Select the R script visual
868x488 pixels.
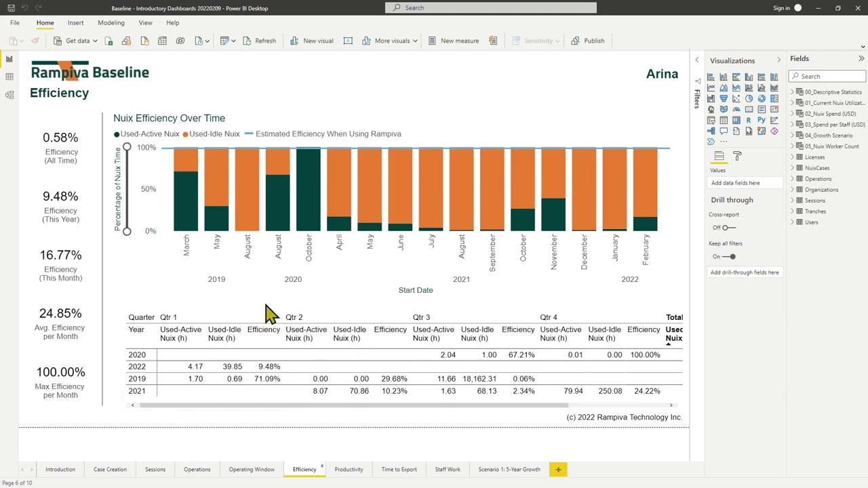(x=749, y=121)
